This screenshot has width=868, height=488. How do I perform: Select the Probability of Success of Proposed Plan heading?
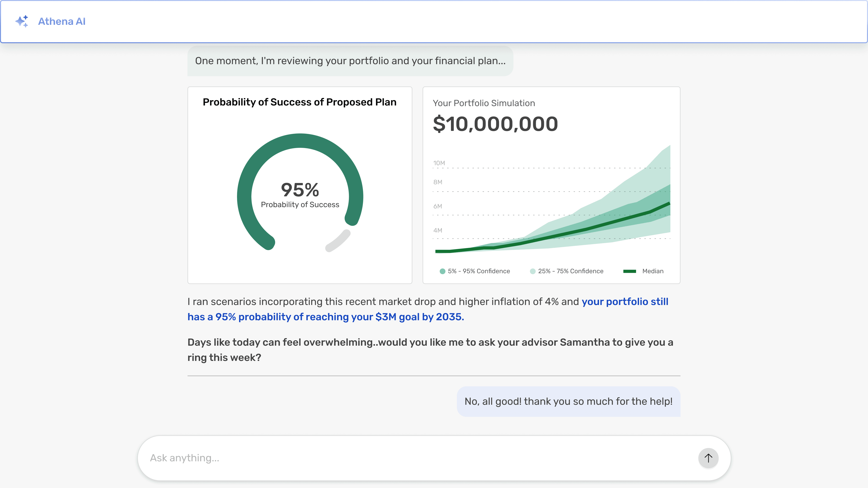click(x=300, y=102)
